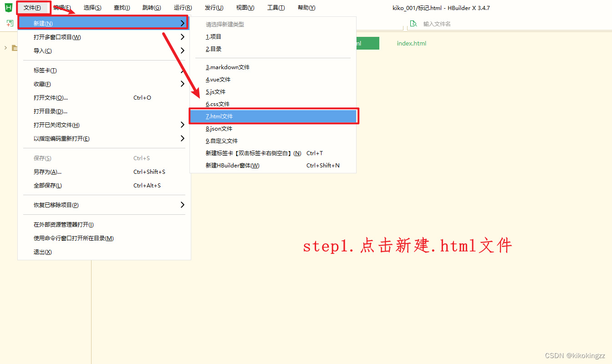Expand the 以指定编码重新打开 submenu arrow

182,138
